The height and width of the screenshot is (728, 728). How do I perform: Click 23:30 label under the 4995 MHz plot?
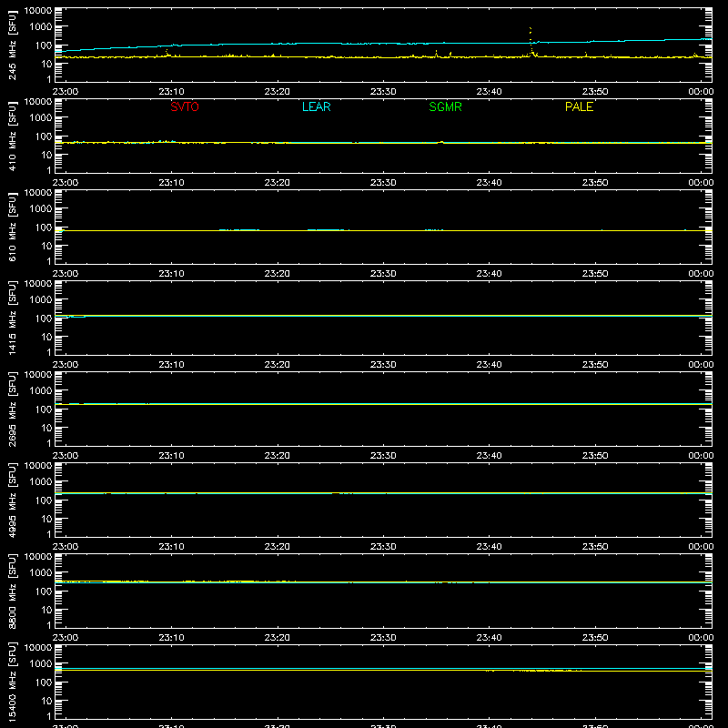tap(383, 547)
